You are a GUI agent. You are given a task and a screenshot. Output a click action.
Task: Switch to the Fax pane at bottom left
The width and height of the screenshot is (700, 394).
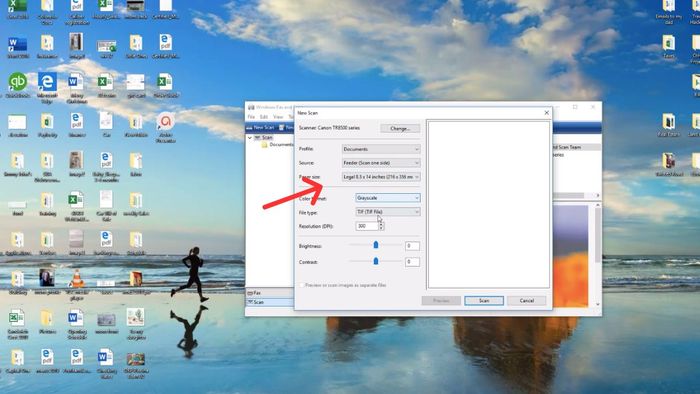(x=270, y=293)
